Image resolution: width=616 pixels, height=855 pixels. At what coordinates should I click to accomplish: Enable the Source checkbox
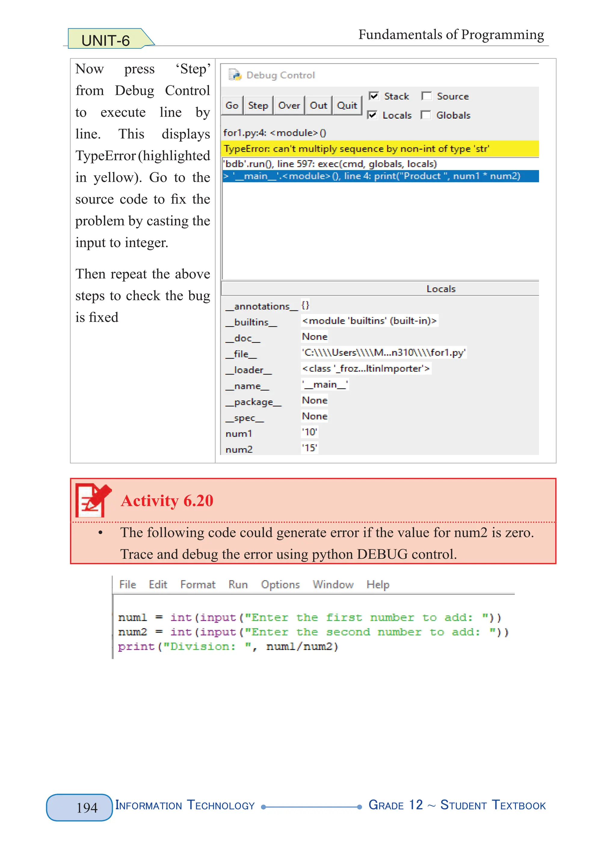point(426,96)
